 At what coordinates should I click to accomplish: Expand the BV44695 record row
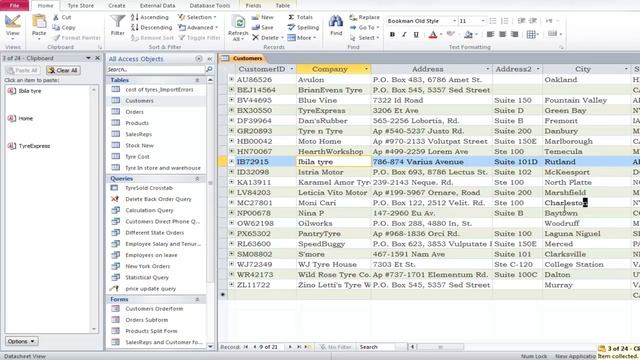point(231,100)
